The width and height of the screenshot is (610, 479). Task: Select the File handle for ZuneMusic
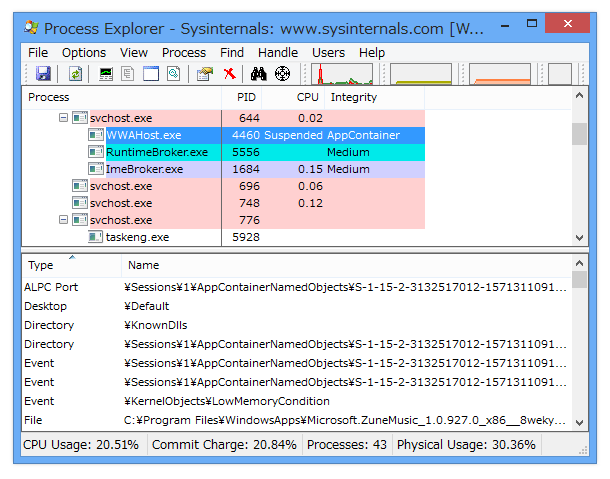(x=296, y=420)
